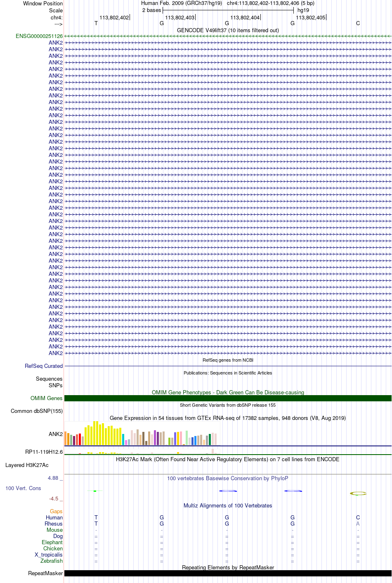Click position marker 113,802,404
This screenshot has width=392, height=583.
[245, 18]
